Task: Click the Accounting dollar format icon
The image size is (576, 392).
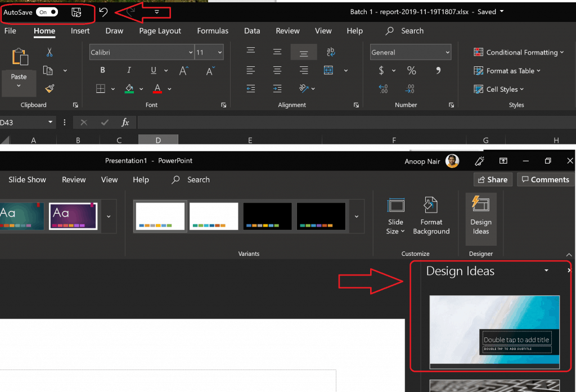Action: click(x=381, y=70)
